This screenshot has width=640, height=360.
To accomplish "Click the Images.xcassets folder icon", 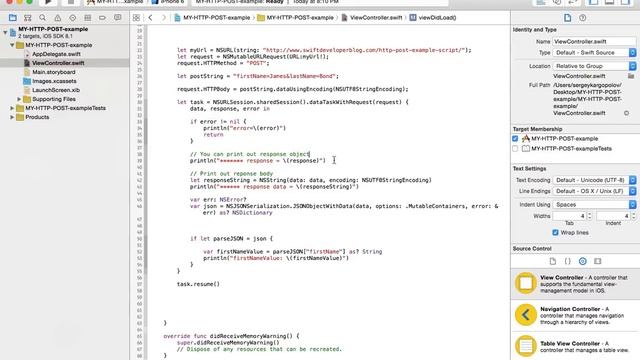I will (27, 81).
